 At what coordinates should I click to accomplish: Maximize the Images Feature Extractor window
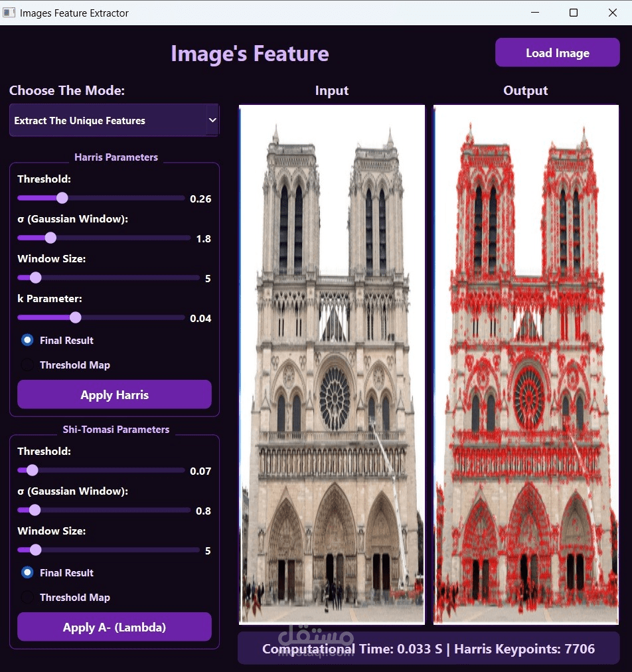[574, 13]
